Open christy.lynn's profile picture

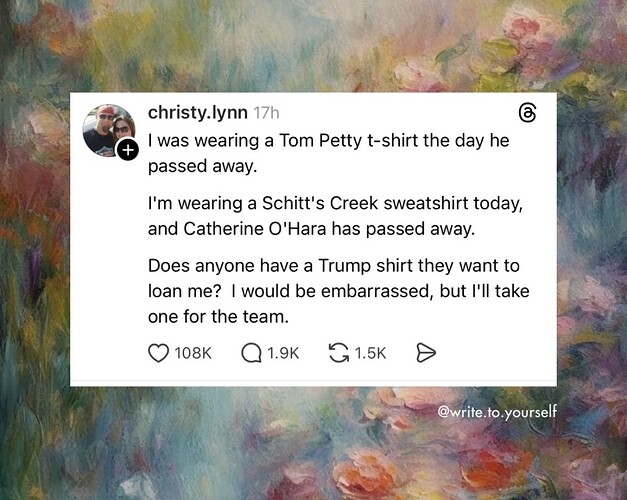(108, 130)
